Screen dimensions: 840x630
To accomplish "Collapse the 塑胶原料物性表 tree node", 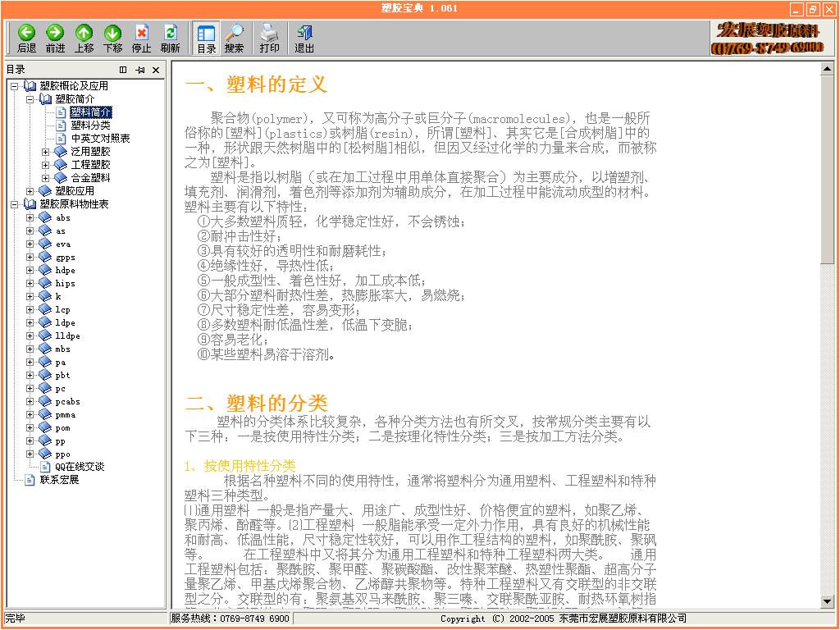I will click(15, 204).
